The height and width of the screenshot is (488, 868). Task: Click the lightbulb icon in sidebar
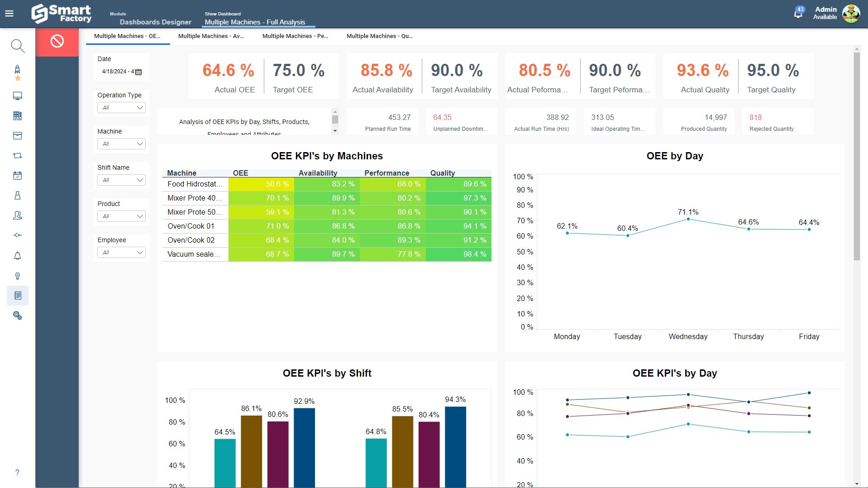pos(17,276)
